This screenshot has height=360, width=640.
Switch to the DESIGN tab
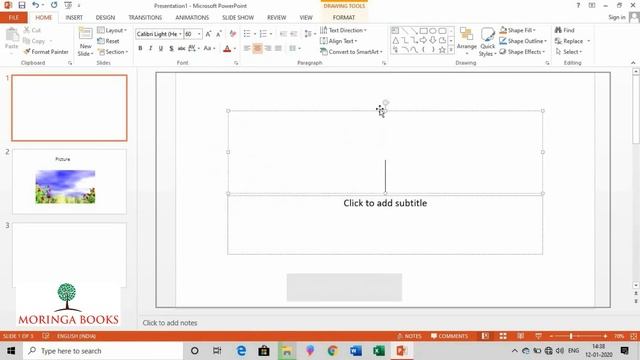[105, 18]
